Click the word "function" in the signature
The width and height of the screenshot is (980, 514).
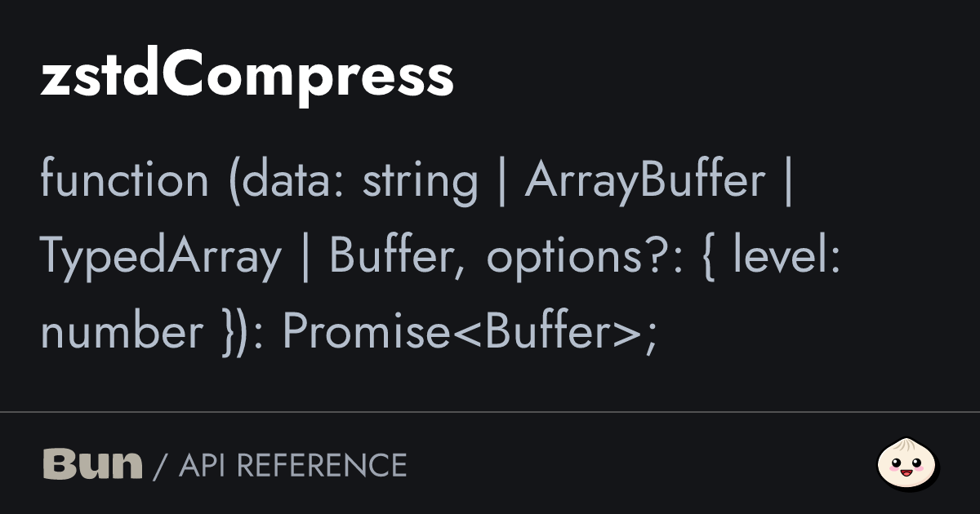click(x=124, y=180)
